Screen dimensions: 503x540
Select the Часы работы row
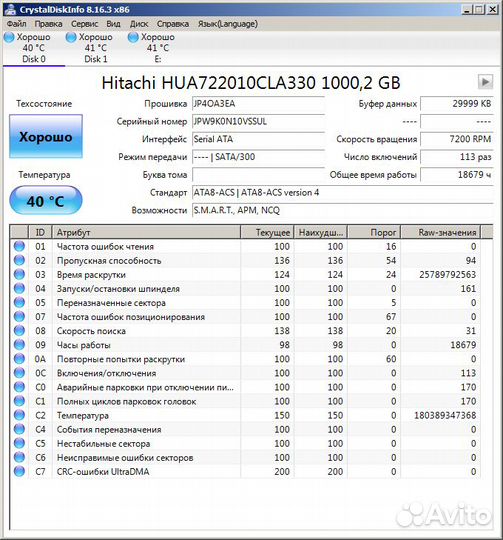click(245, 345)
